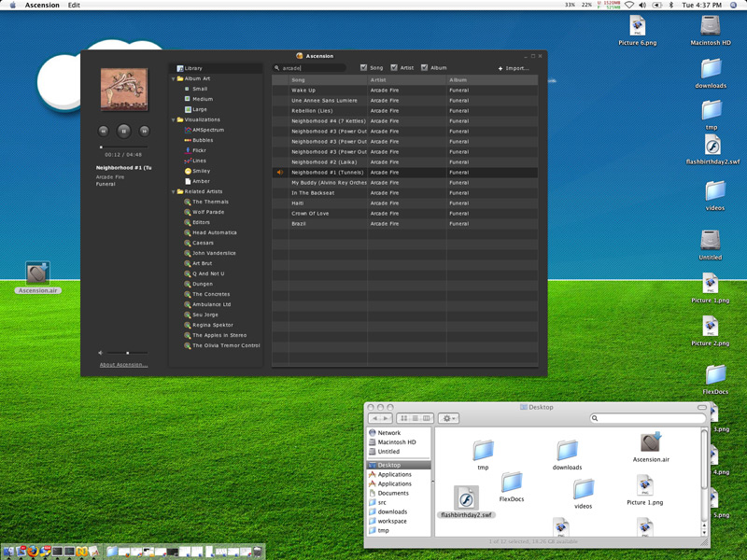Pause playback in Ascension player
The width and height of the screenshot is (747, 560).
[x=124, y=131]
